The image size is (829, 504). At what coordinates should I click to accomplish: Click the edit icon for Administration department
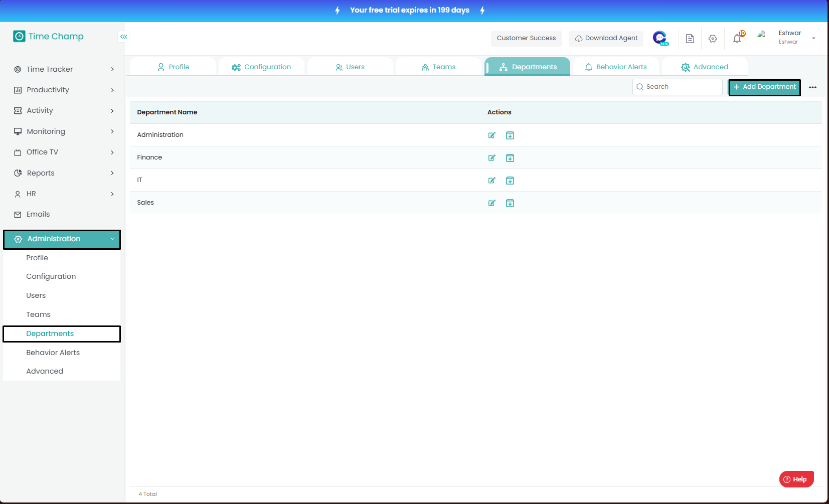pyautogui.click(x=491, y=135)
